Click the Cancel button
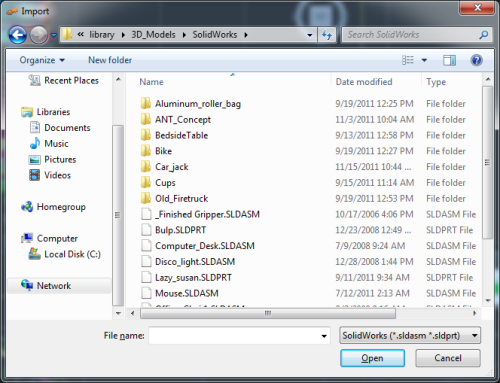500x383 pixels. pos(448,358)
